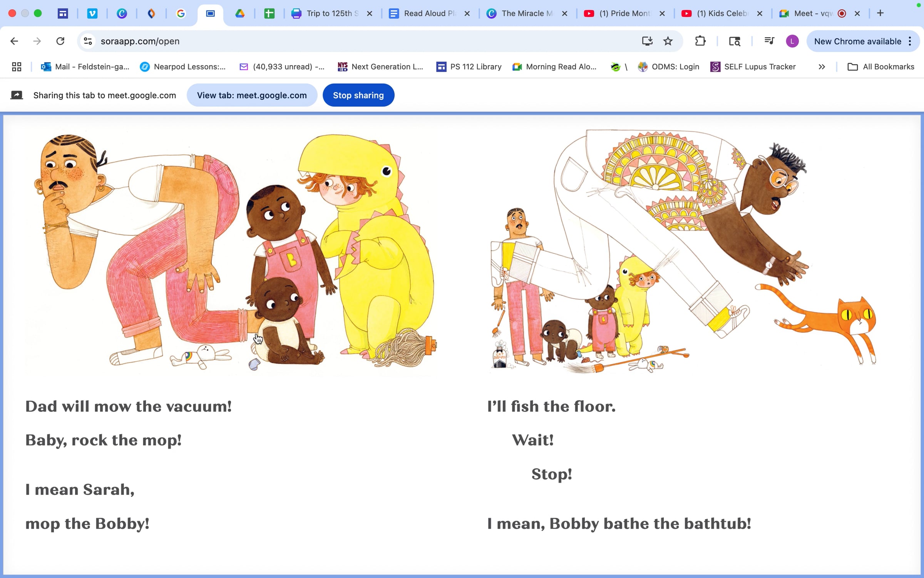The image size is (924, 578).
Task: Select the pinned blue-orange diamond tab
Action: click(151, 13)
